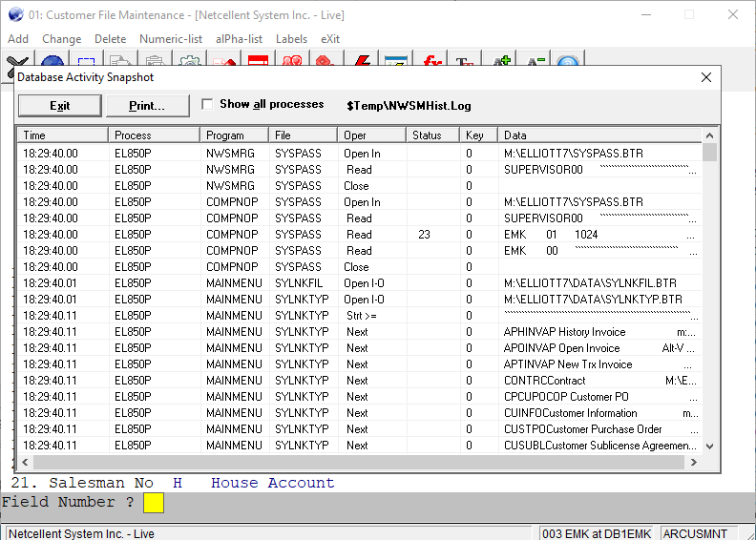Image resolution: width=756 pixels, height=540 pixels.
Task: Sort by the File column header
Action: [x=303, y=135]
